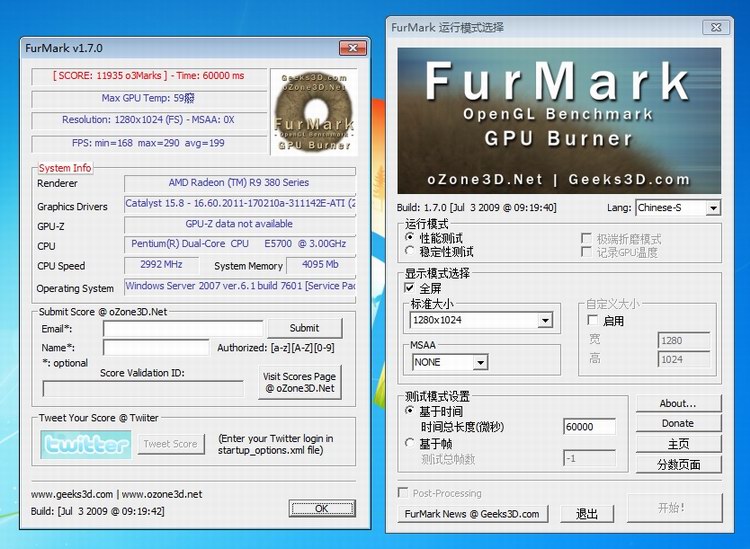Viewport: 750px width, 549px height.
Task: Click the FurMark donut logo image
Action: [314, 112]
